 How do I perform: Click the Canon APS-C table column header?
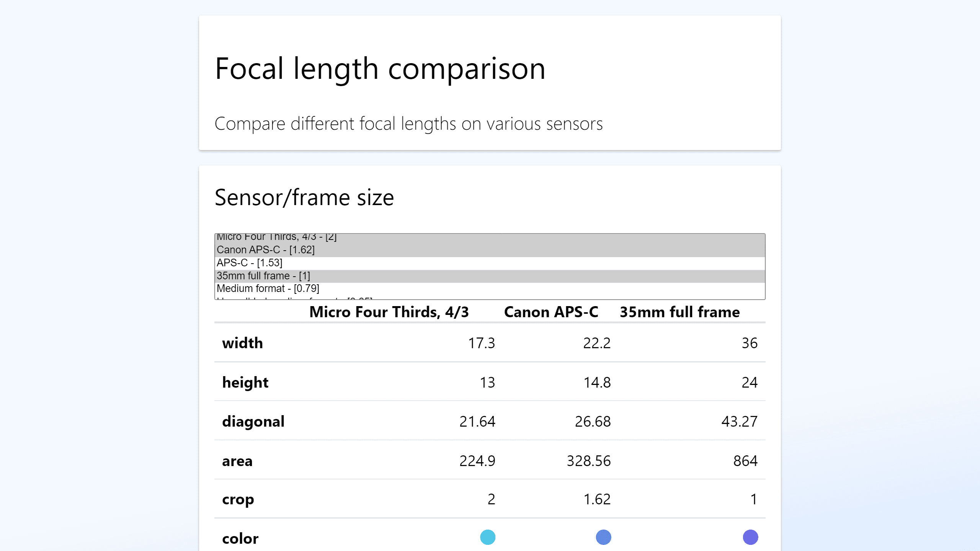[x=551, y=312]
